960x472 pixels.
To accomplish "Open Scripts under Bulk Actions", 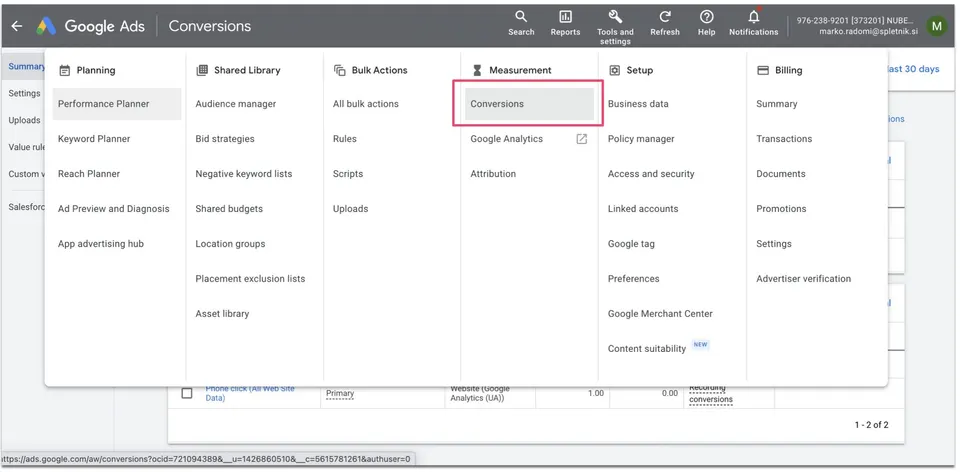I will pos(348,174).
